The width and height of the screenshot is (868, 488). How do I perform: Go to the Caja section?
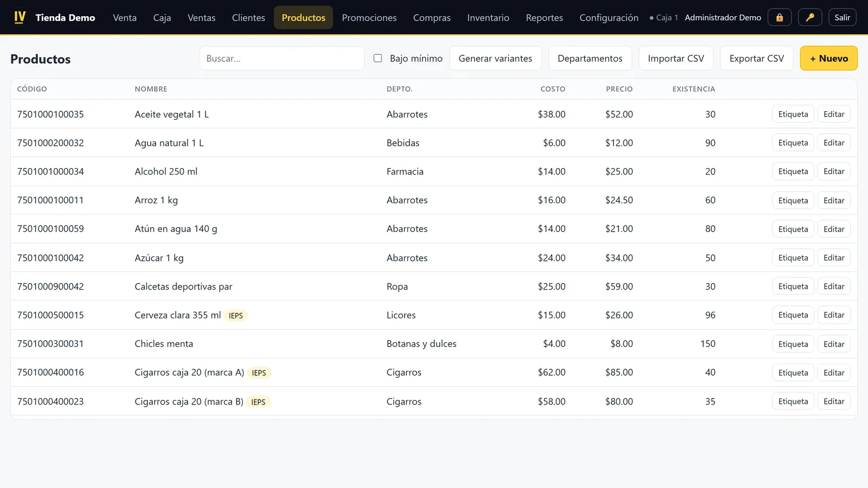[162, 17]
